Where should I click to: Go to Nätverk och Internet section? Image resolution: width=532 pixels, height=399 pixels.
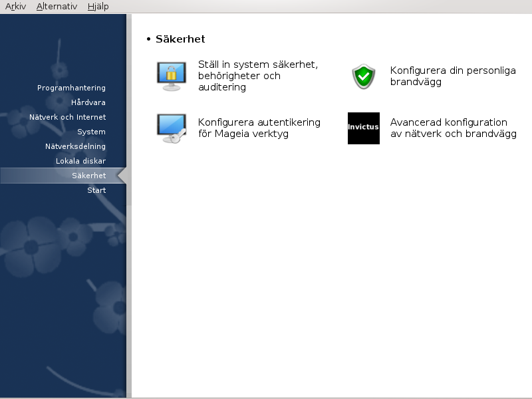[x=67, y=117]
